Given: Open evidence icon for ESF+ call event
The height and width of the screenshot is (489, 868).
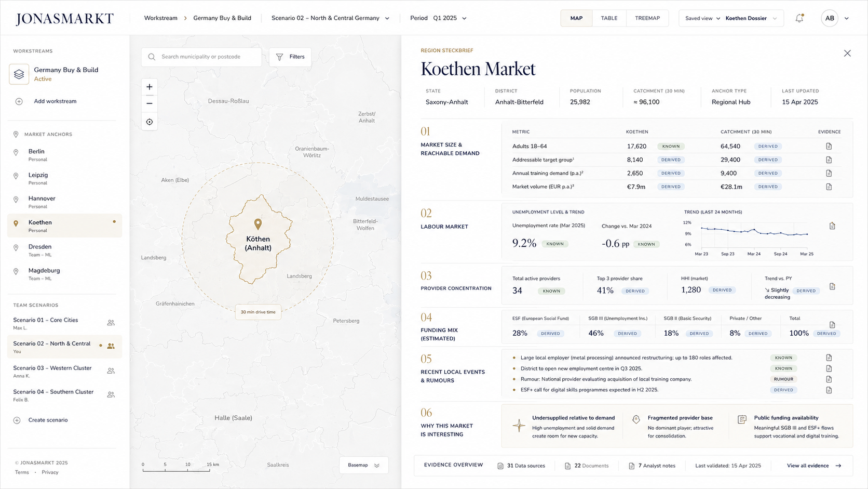Looking at the screenshot, I should click(829, 390).
